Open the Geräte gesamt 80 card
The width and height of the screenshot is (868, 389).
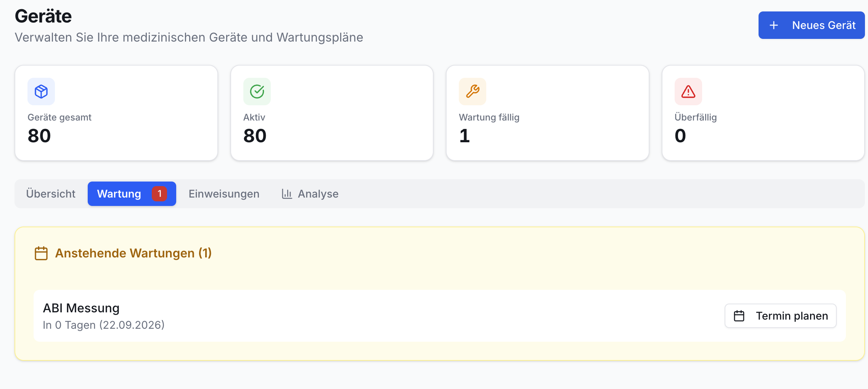point(116,113)
